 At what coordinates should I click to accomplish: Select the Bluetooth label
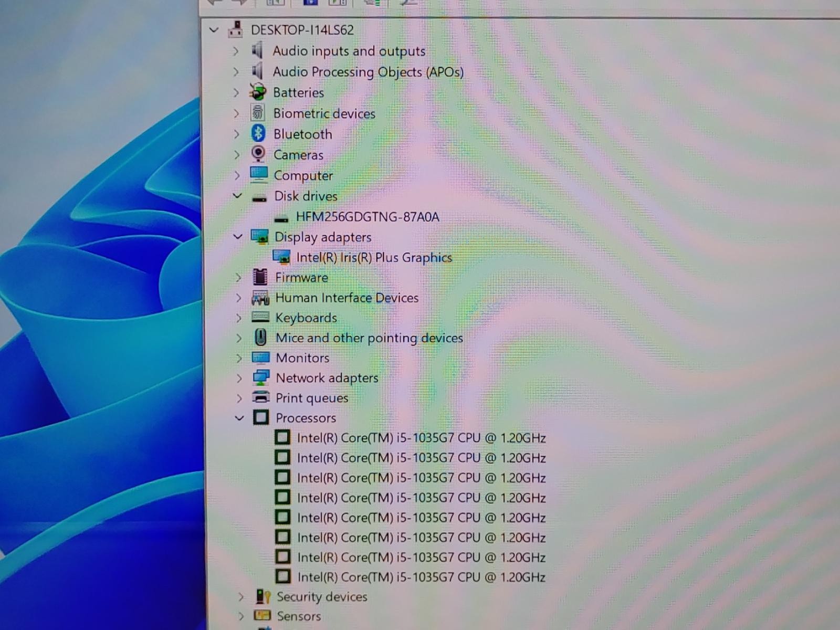pyautogui.click(x=303, y=134)
